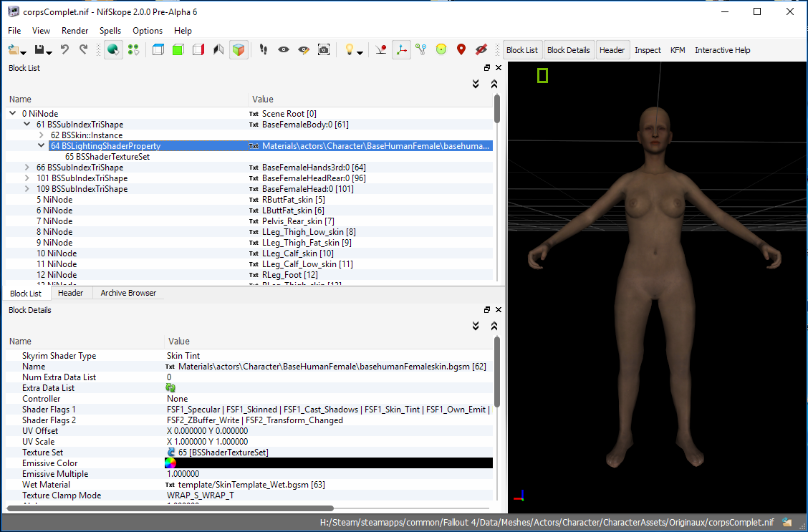The height and width of the screenshot is (532, 808).
Task: Expand the 101 BSSubIndexTriShape node
Action: pos(27,178)
